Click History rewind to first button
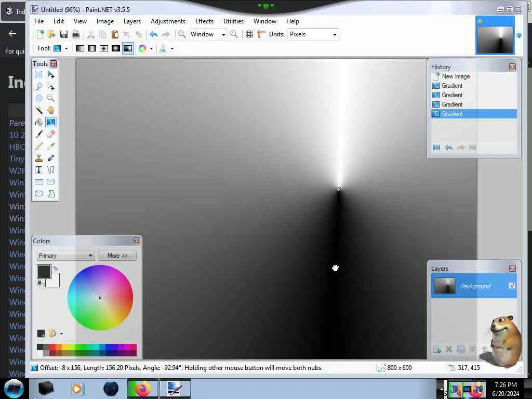 point(436,147)
